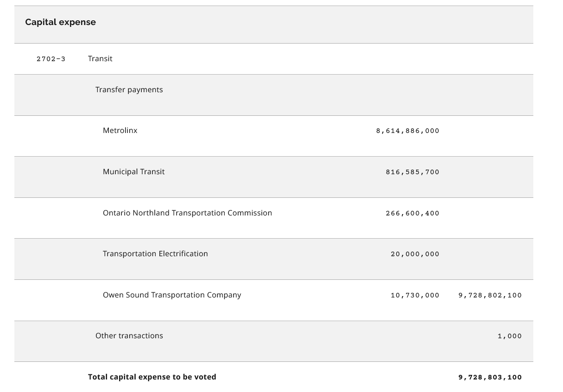Click transfer payments subtotal 9,728,802,100

point(490,296)
